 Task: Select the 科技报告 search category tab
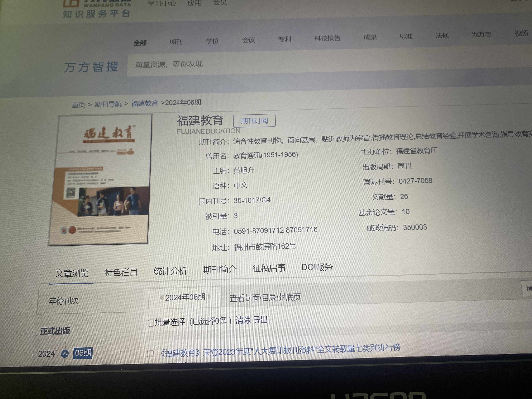tap(327, 38)
